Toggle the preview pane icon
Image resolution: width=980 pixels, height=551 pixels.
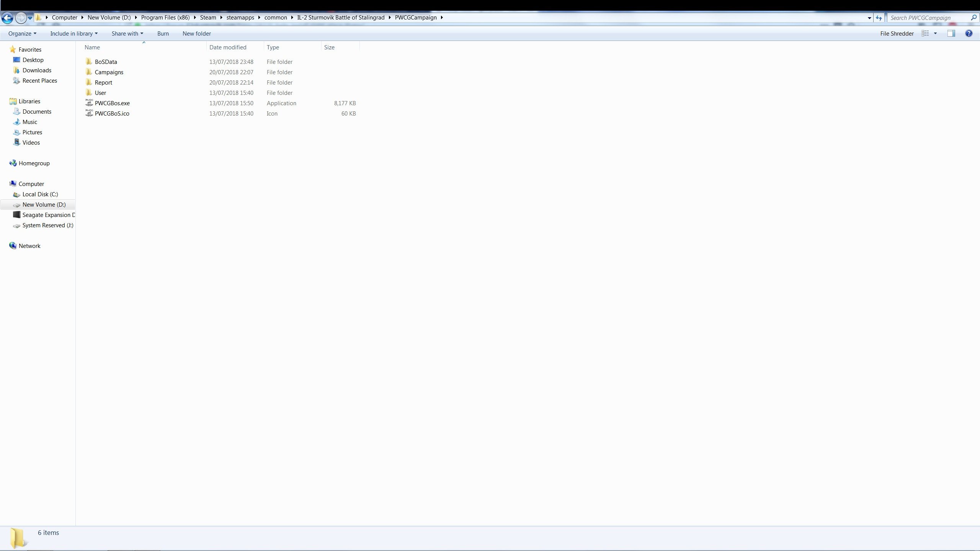coord(951,33)
